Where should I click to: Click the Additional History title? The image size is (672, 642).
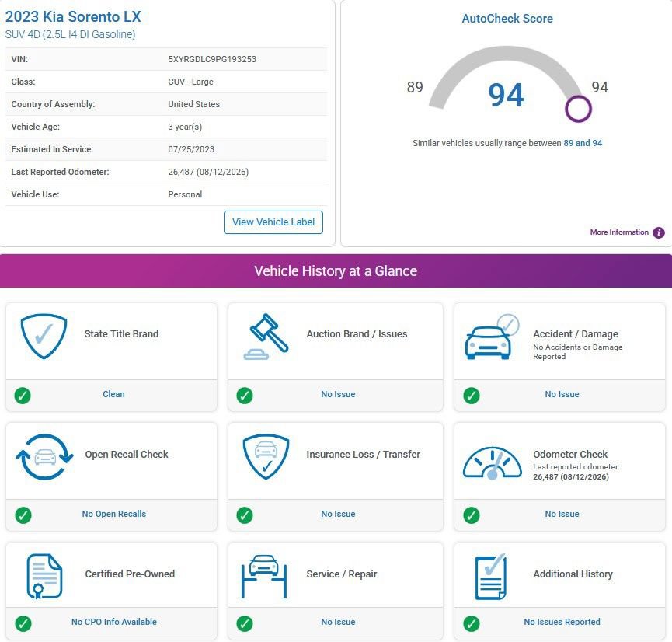[x=573, y=574]
